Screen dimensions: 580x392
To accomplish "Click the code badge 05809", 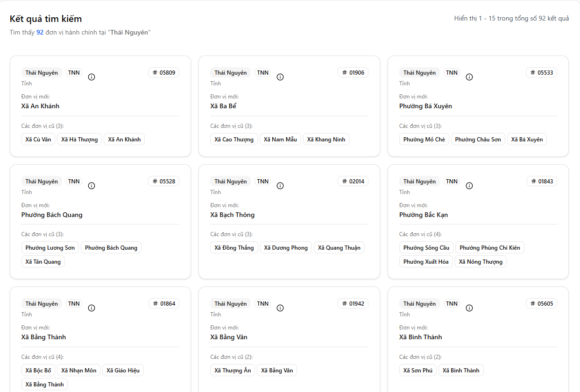I will pos(164,73).
